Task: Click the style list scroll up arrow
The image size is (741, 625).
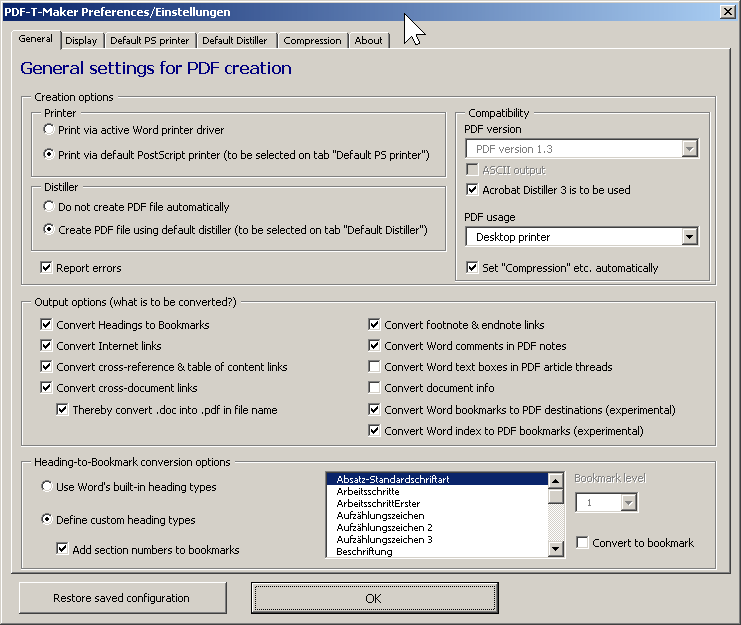Action: click(556, 481)
